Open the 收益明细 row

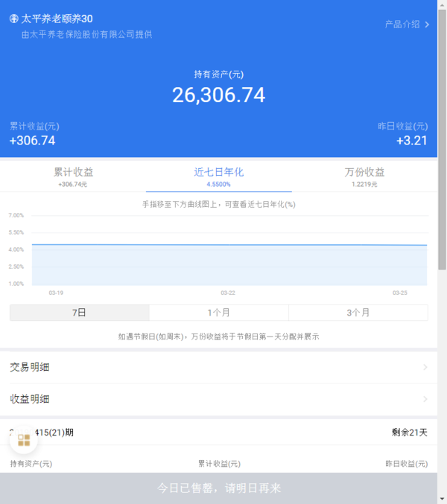pos(219,399)
